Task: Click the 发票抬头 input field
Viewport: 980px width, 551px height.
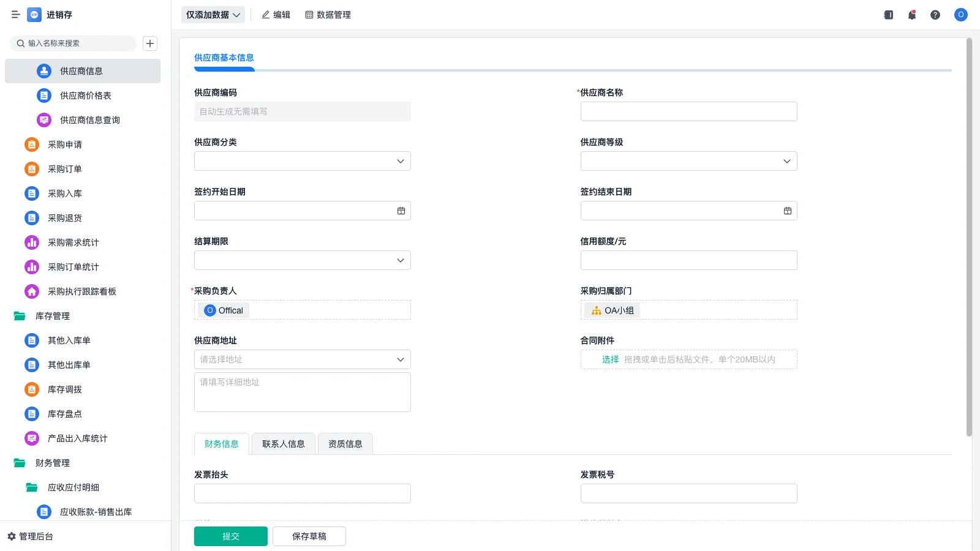Action: [303, 493]
